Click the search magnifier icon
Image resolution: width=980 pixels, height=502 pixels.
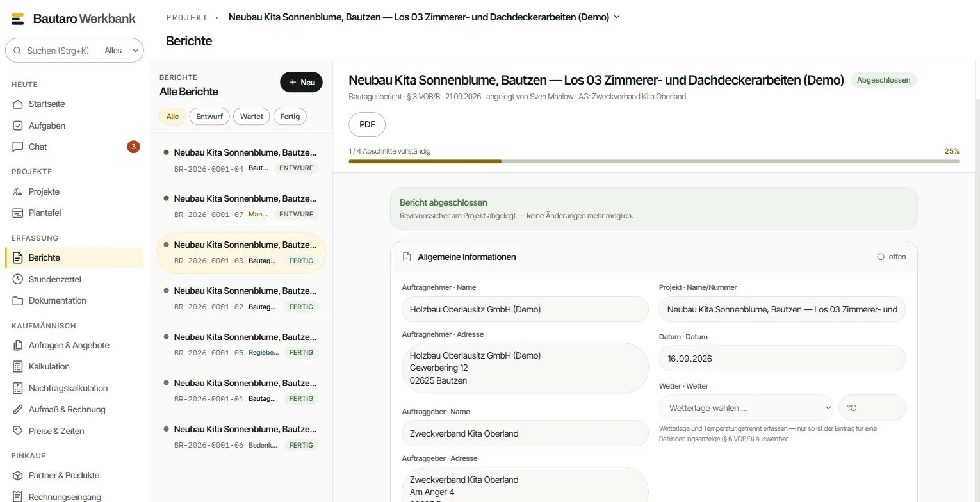point(17,51)
